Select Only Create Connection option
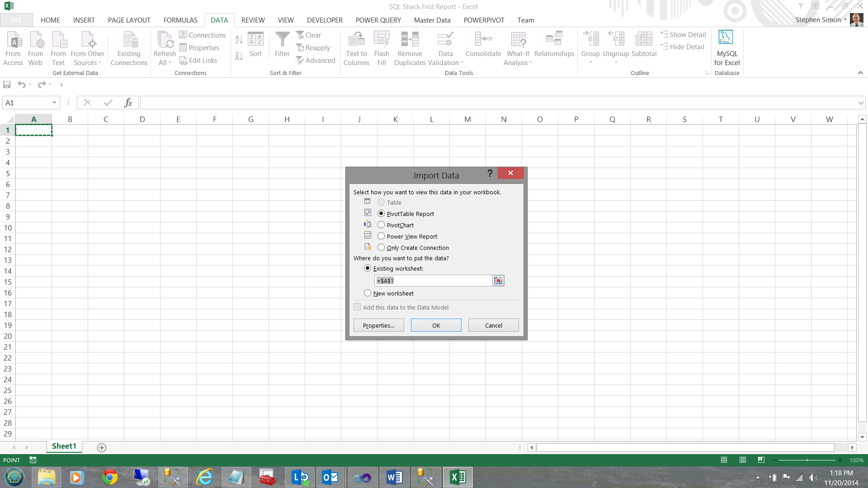Image resolution: width=868 pixels, height=488 pixels. pos(381,248)
